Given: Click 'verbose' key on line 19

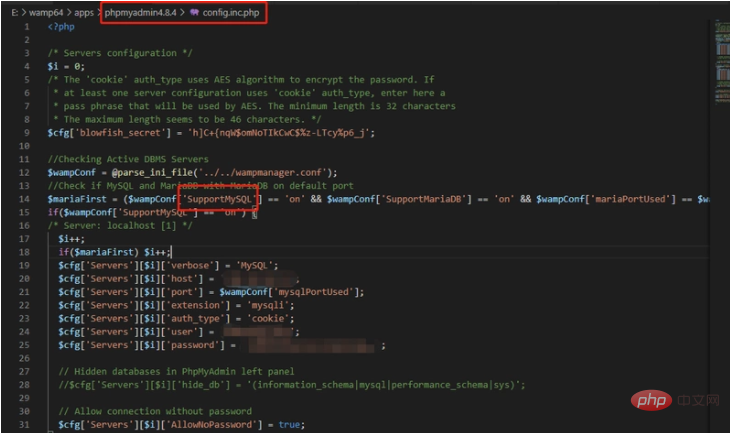Looking at the screenshot, I should [190, 265].
